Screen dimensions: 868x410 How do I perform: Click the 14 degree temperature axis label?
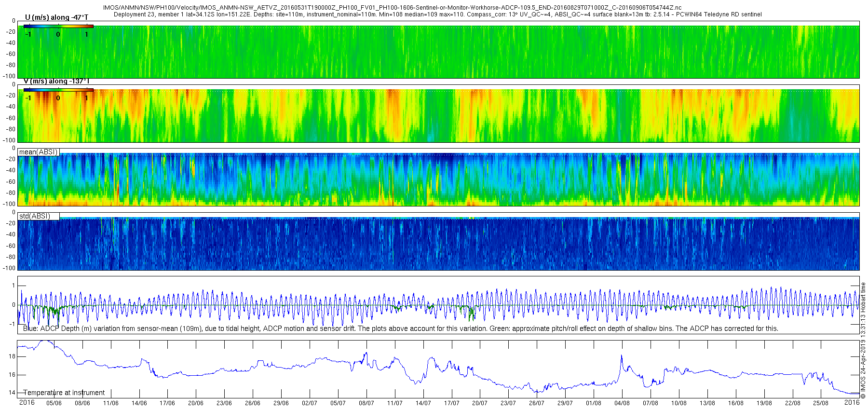click(12, 393)
